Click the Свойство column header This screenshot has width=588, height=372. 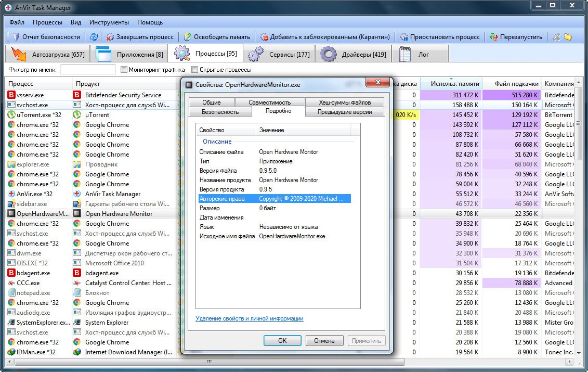[x=226, y=130]
